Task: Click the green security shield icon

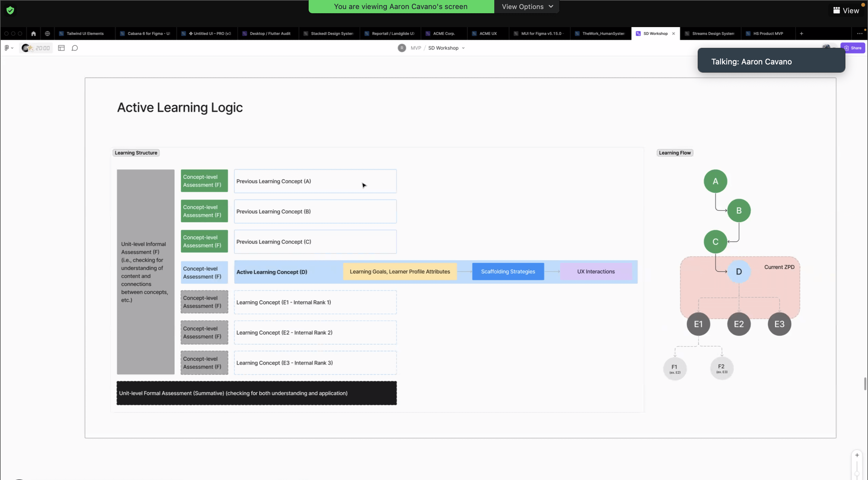Action: [11, 11]
